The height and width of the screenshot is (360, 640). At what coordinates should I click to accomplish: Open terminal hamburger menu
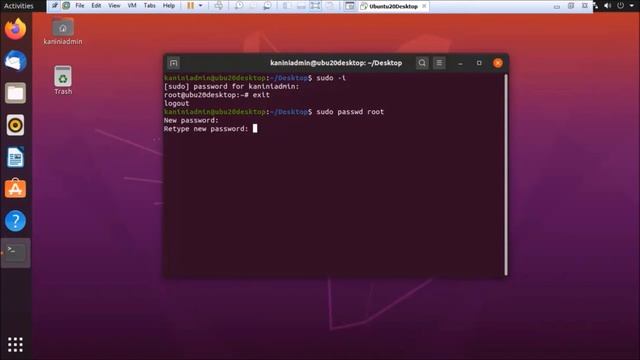[439, 63]
